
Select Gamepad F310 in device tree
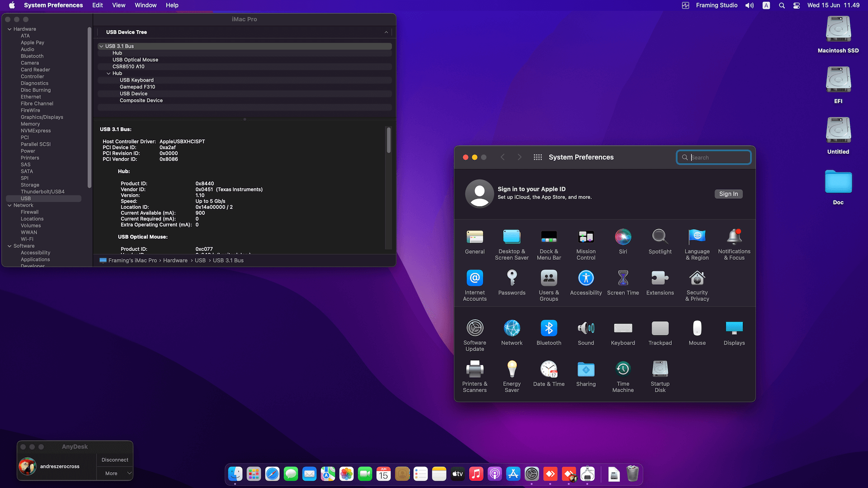coord(245,87)
